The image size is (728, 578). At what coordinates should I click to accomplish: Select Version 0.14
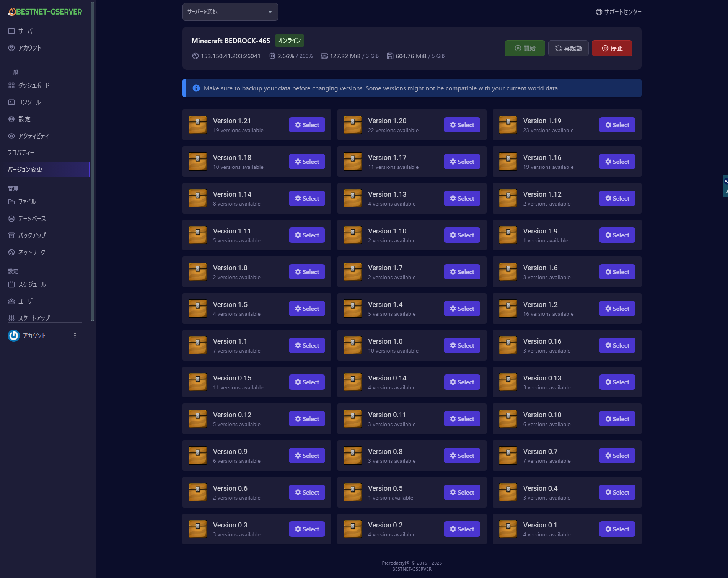462,382
